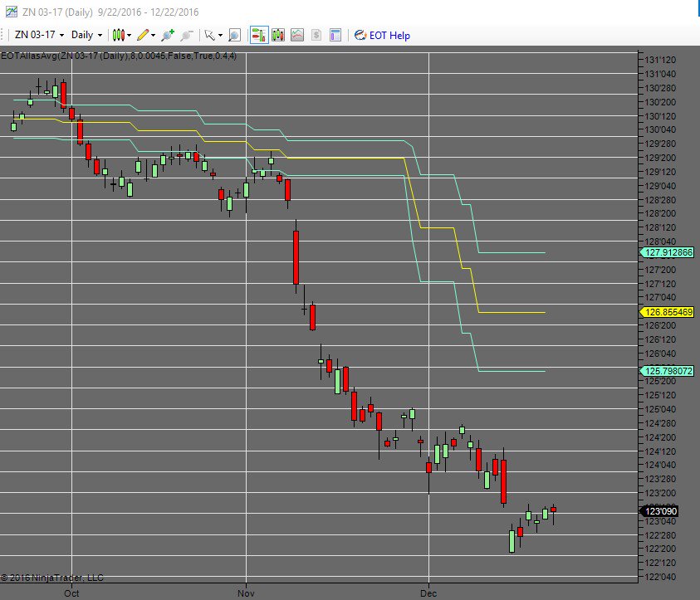Click the 124'200 price axis label
This screenshot has width=700, height=600.
(660, 437)
